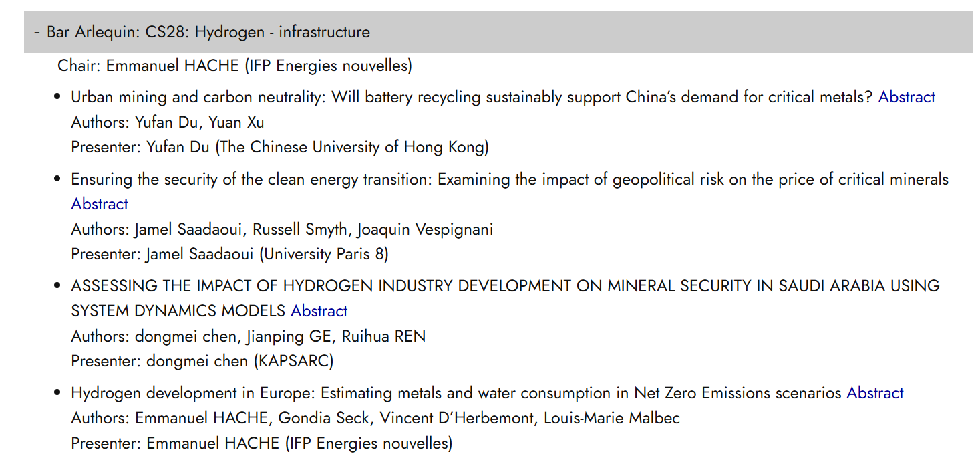This screenshot has height=468, width=980.
Task: Open Abstract link for Saudi Arabia system dynamics paper
Action: pos(319,311)
